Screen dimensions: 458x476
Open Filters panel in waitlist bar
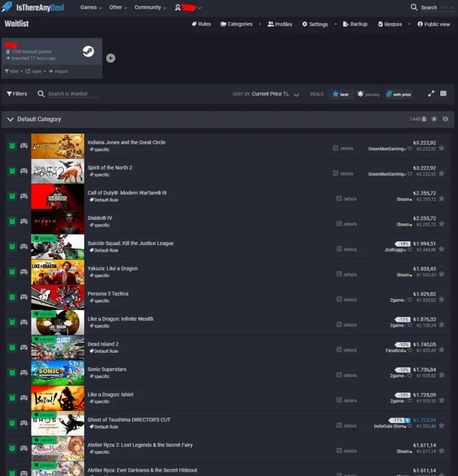17,94
